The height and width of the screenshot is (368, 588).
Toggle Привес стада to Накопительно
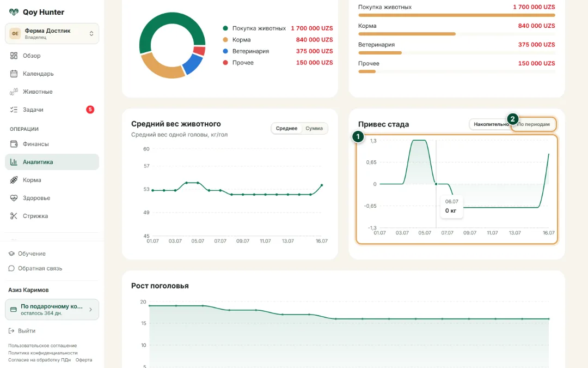point(491,124)
